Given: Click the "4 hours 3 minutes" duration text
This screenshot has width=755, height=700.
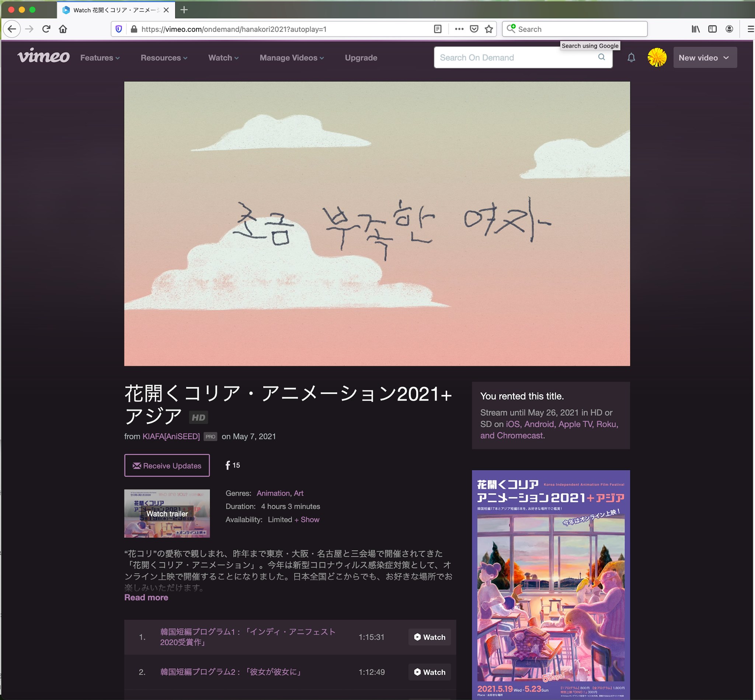Looking at the screenshot, I should (290, 506).
